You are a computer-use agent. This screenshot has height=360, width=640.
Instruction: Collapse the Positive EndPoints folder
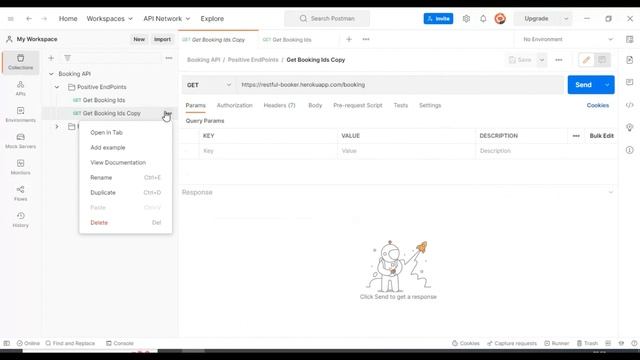click(57, 87)
